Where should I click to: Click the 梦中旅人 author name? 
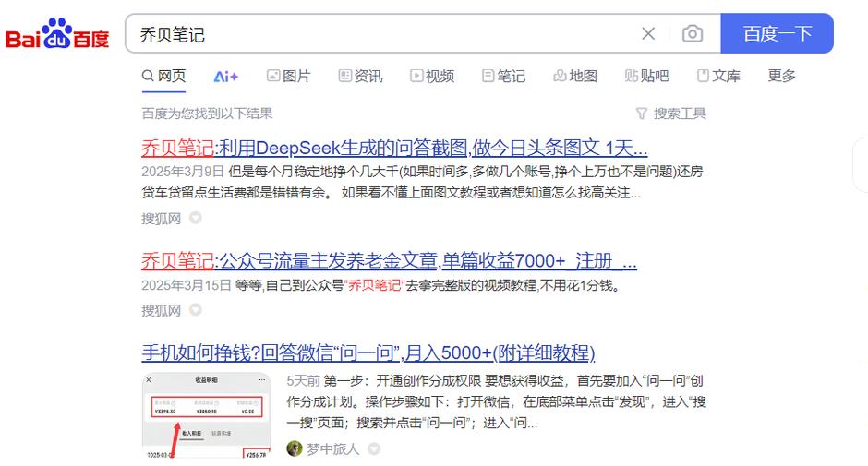pyautogui.click(x=332, y=448)
